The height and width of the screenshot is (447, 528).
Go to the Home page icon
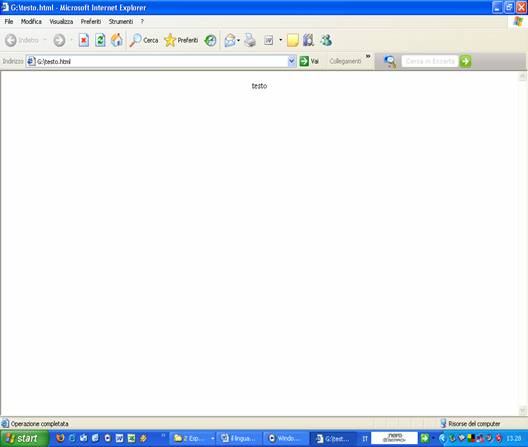point(117,40)
